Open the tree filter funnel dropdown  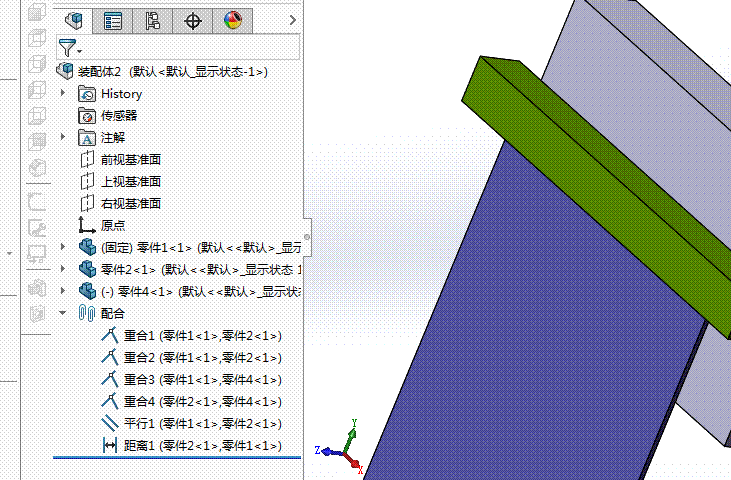click(68, 48)
